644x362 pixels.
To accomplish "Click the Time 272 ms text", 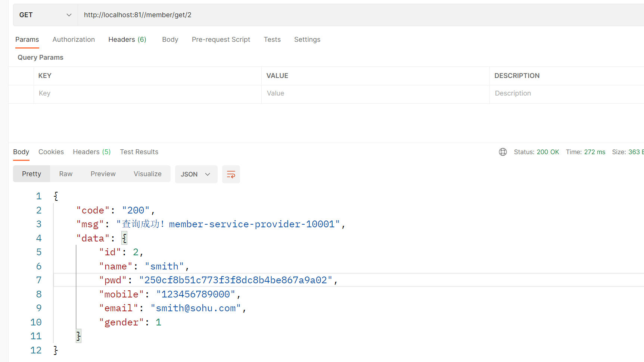I will pyautogui.click(x=585, y=152).
